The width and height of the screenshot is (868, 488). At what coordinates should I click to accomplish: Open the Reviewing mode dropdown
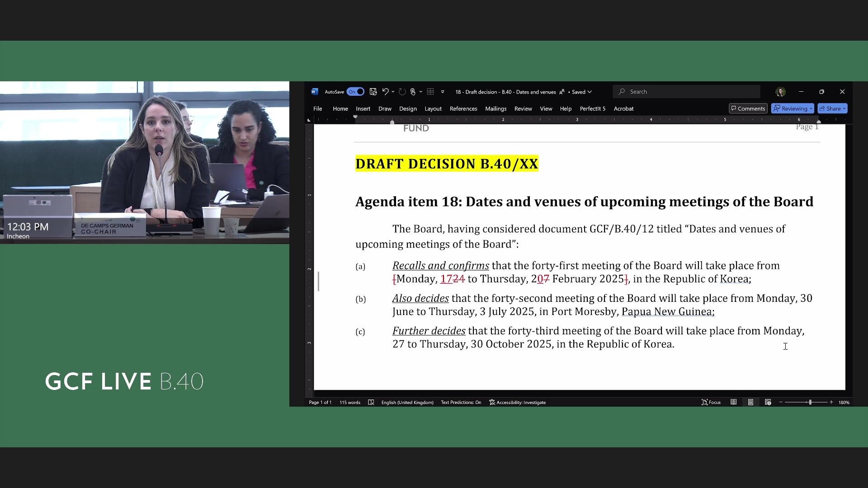793,108
